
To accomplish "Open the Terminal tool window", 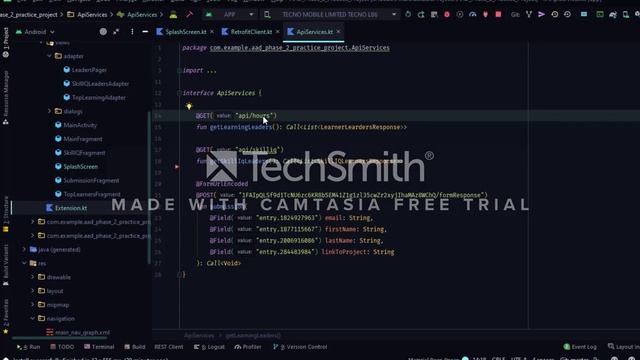I will pyautogui.click(x=99, y=347).
